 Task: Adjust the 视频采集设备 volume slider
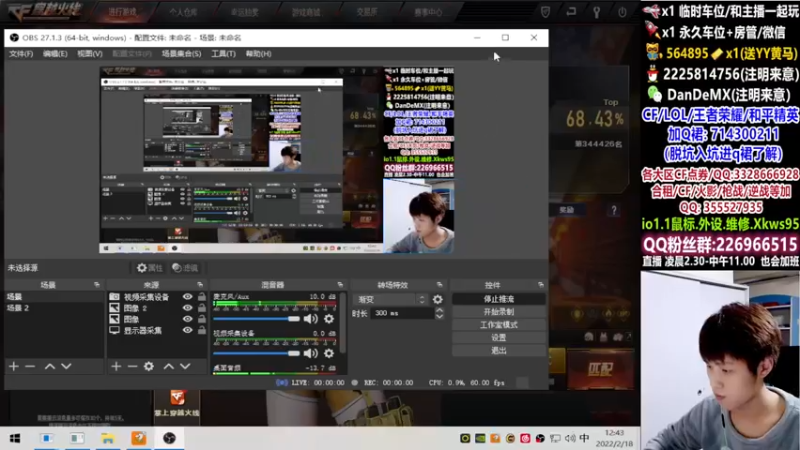257,353
